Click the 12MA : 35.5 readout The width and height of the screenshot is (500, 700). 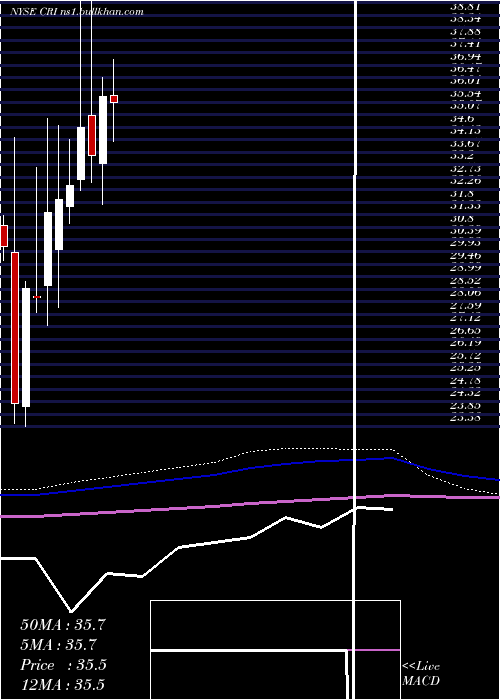[x=63, y=685]
